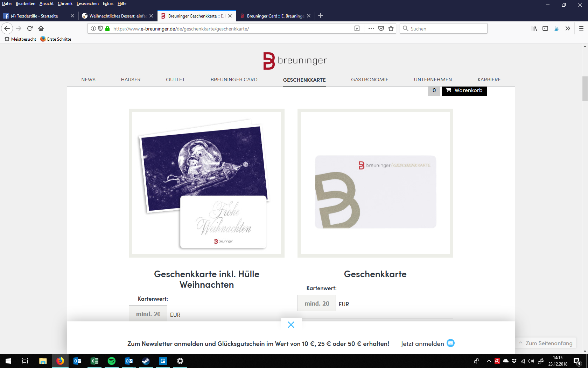Open tracking protection shield icon
The width and height of the screenshot is (588, 368).
pos(100,28)
